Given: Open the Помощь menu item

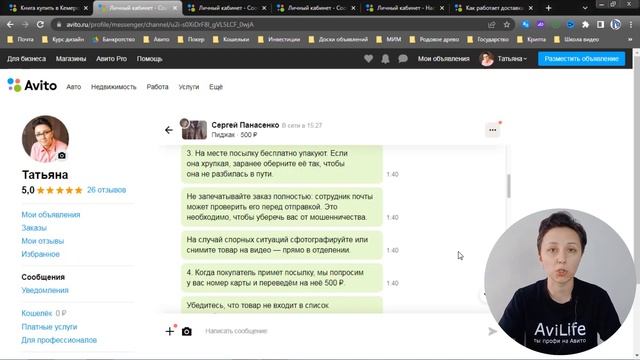Looking at the screenshot, I should click(x=149, y=59).
